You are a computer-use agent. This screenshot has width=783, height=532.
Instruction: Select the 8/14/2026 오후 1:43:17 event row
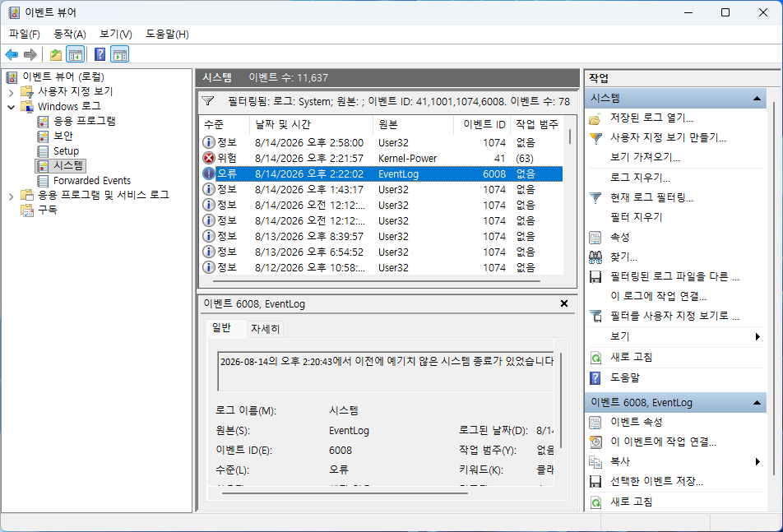382,190
